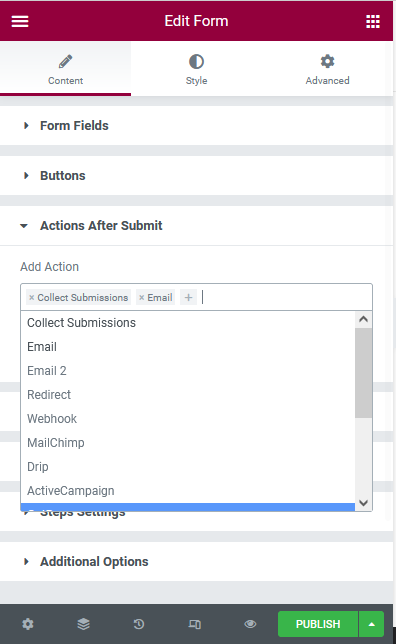Click the dropdown scrollbar down arrow

(364, 502)
